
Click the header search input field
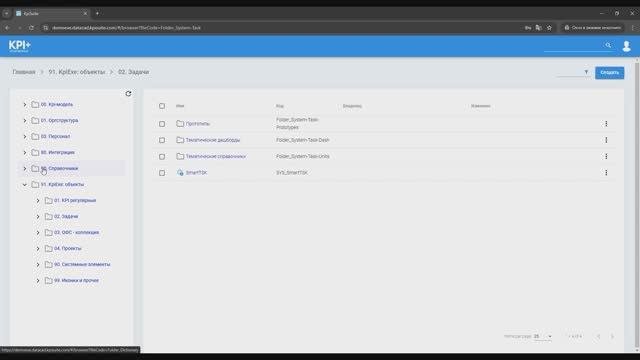pyautogui.click(x=573, y=46)
